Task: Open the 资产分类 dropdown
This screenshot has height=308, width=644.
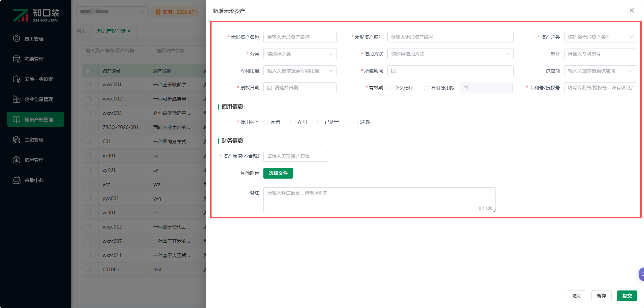Action: (x=601, y=37)
